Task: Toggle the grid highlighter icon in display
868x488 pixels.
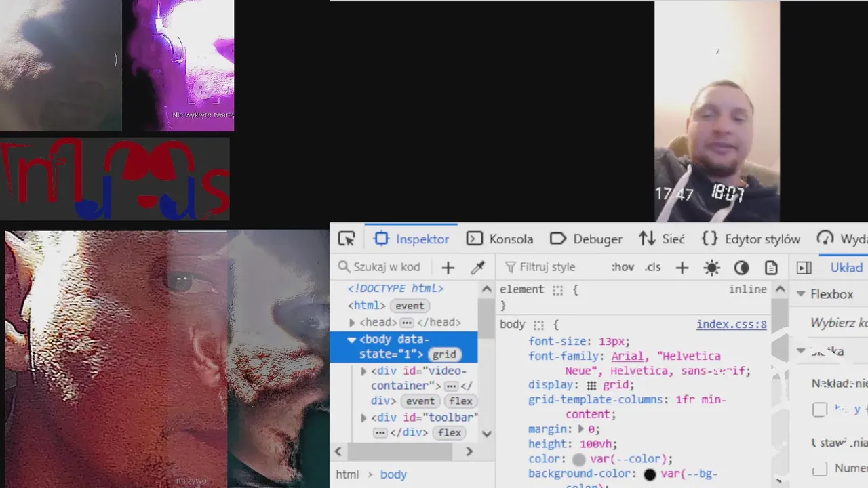Action: (x=592, y=385)
